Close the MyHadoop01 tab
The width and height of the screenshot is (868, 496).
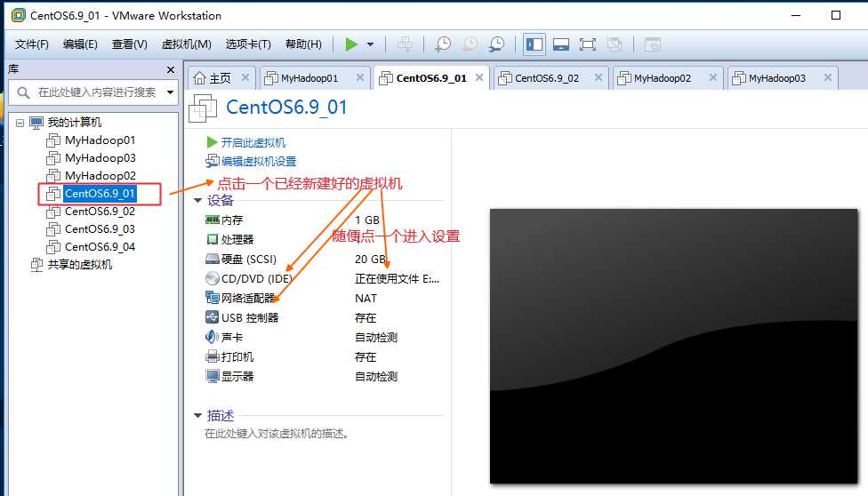pyautogui.click(x=360, y=77)
